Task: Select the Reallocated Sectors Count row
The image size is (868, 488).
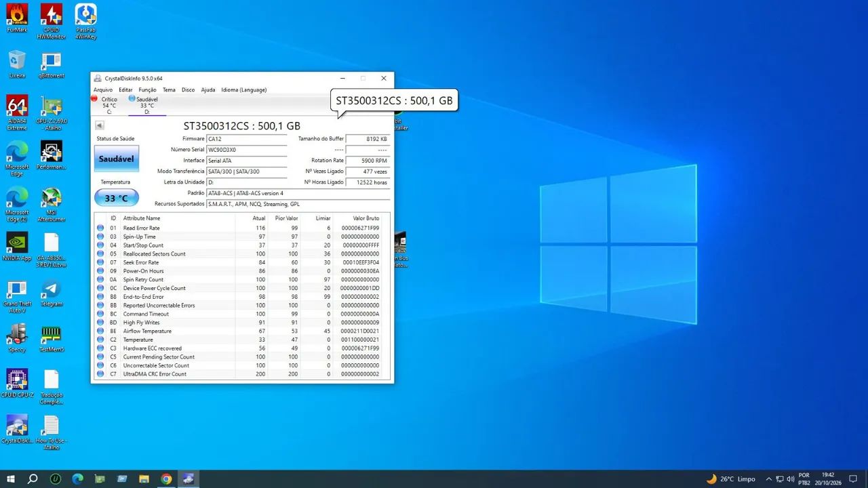Action: coord(242,253)
